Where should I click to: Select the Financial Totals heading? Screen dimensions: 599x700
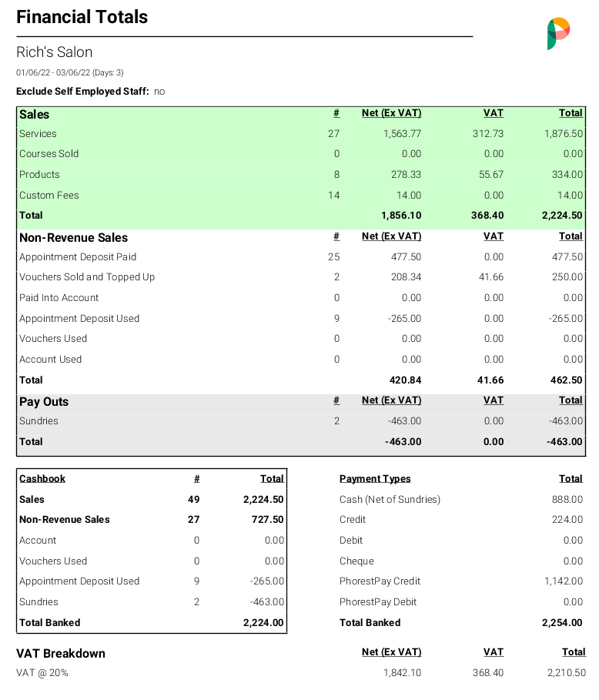click(x=82, y=17)
